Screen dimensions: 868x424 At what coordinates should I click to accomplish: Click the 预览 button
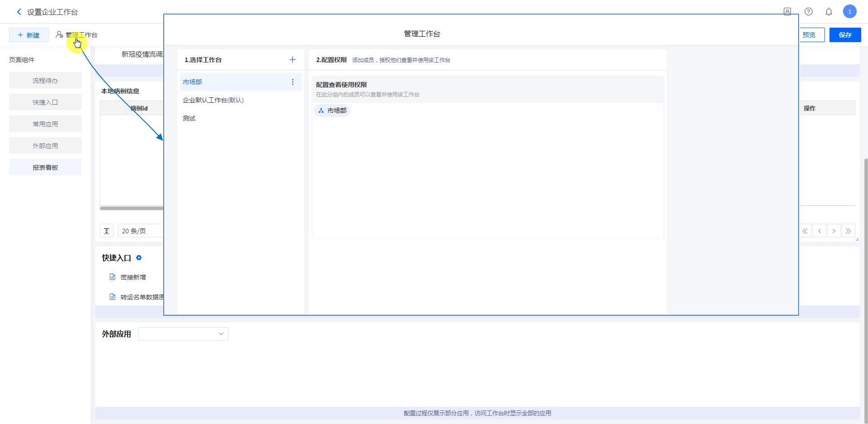pos(811,35)
